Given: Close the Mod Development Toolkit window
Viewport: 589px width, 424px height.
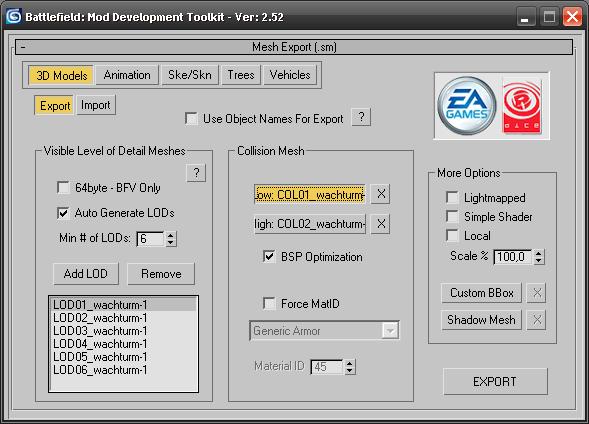Looking at the screenshot, I should pyautogui.click(x=572, y=17).
